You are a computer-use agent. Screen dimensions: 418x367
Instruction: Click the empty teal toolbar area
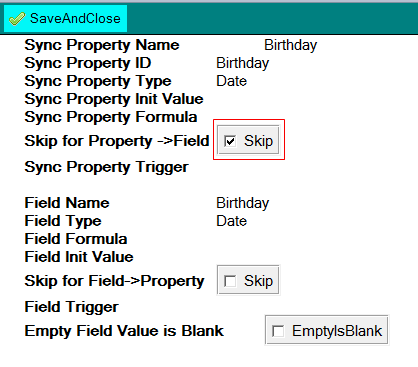point(272,19)
